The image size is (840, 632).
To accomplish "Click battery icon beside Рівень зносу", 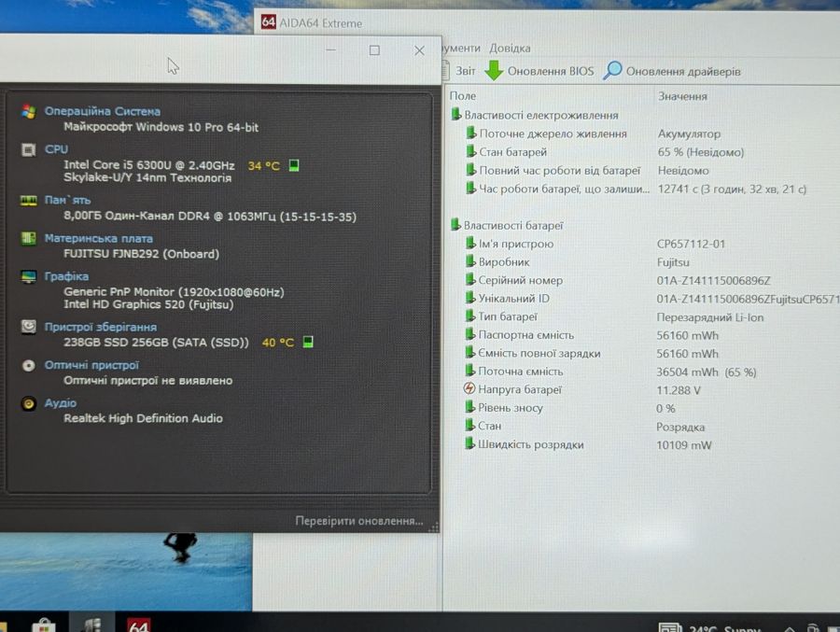I will coord(469,407).
